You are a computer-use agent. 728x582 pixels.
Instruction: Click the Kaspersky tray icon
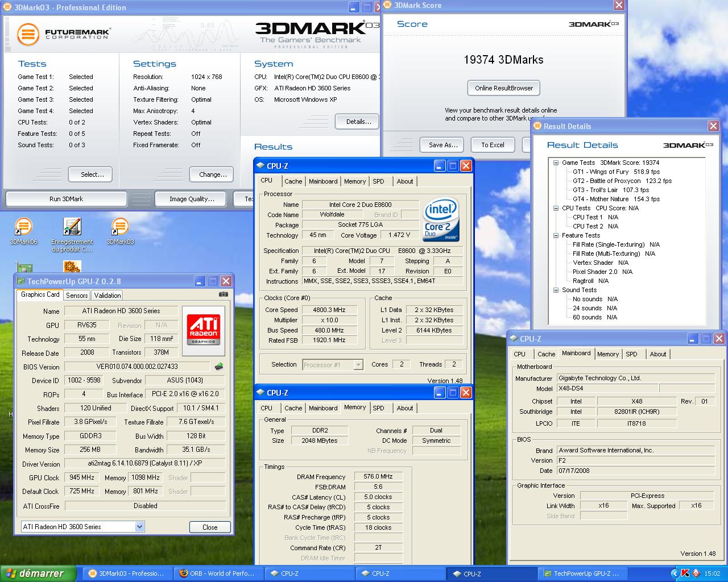coord(685,573)
